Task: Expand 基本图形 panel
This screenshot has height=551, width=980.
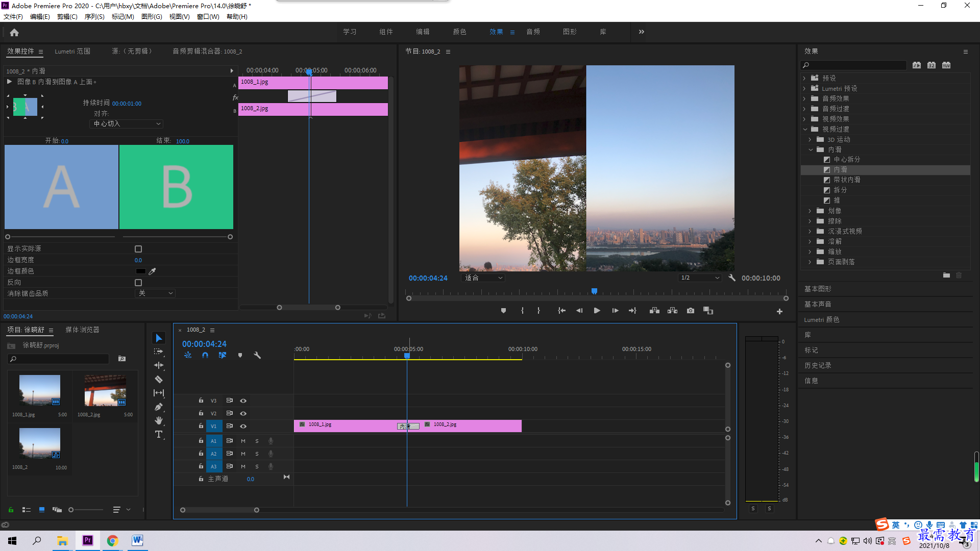Action: tap(818, 289)
